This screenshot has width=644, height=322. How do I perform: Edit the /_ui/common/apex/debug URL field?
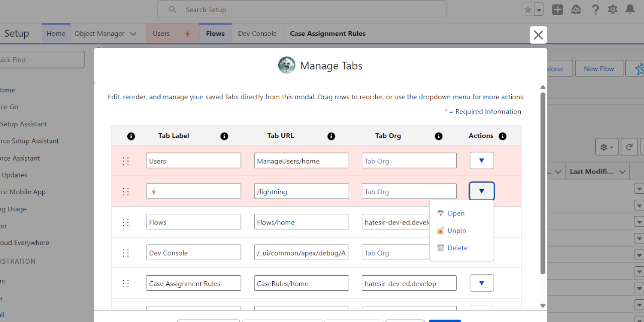[x=301, y=253]
